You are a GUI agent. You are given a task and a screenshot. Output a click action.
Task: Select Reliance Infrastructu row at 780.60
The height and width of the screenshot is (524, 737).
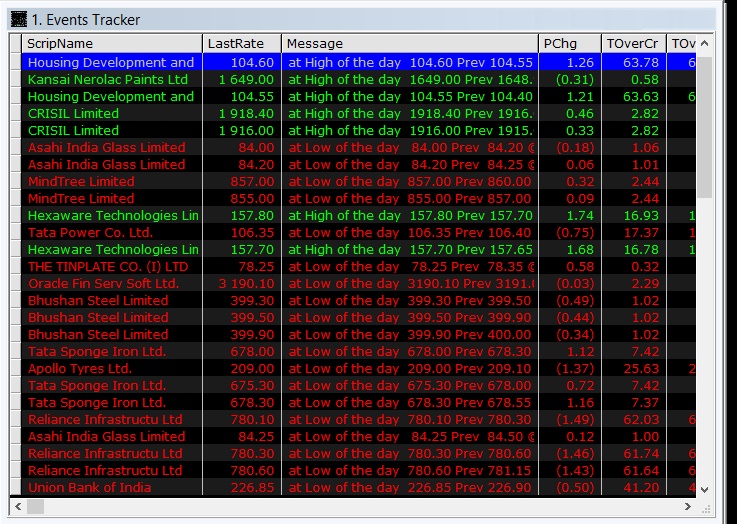coord(358,470)
